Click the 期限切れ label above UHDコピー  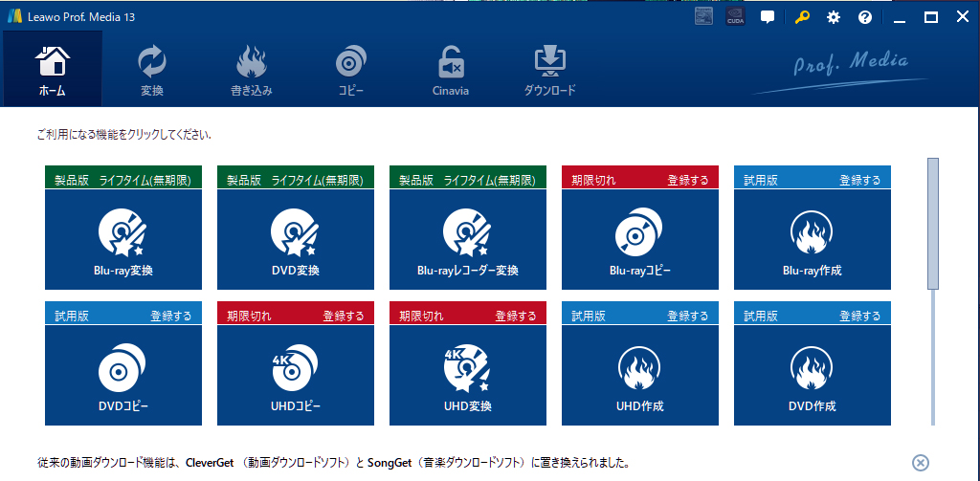pos(250,317)
